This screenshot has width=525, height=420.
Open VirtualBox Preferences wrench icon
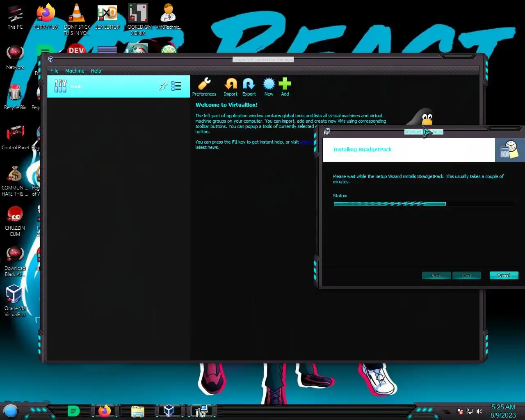[x=204, y=87]
